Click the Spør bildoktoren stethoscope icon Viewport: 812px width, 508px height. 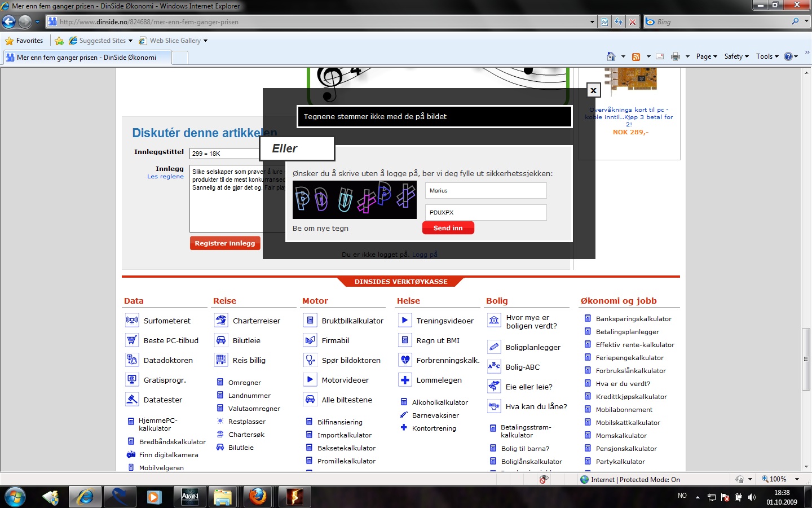tap(310, 360)
